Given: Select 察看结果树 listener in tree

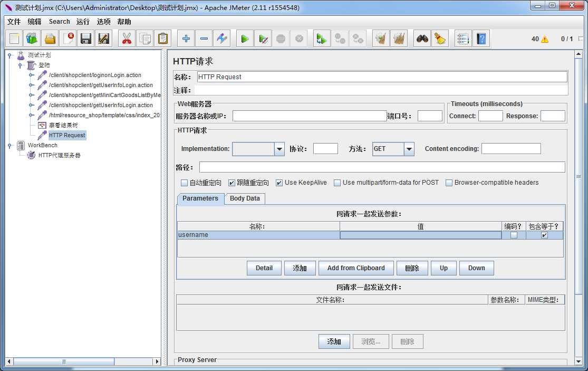Looking at the screenshot, I should [63, 125].
